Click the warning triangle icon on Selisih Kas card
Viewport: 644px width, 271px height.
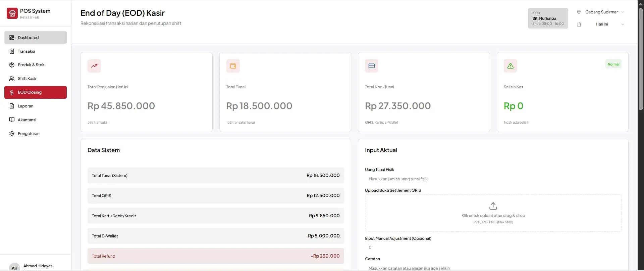tap(510, 66)
